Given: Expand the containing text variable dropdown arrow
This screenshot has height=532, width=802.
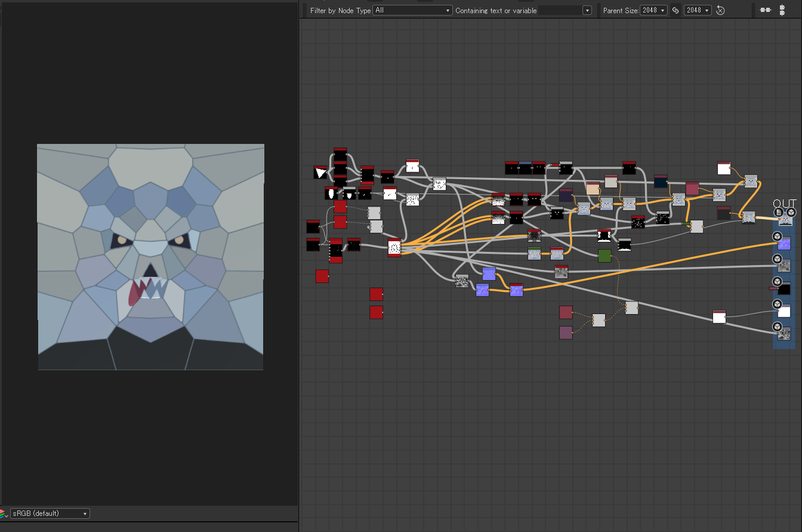Looking at the screenshot, I should 587,10.
